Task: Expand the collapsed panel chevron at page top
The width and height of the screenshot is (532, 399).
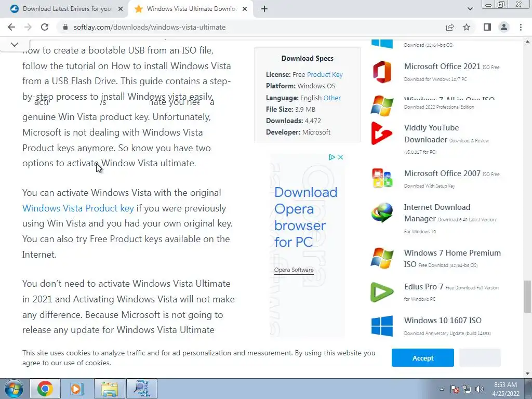Action: pos(15,45)
